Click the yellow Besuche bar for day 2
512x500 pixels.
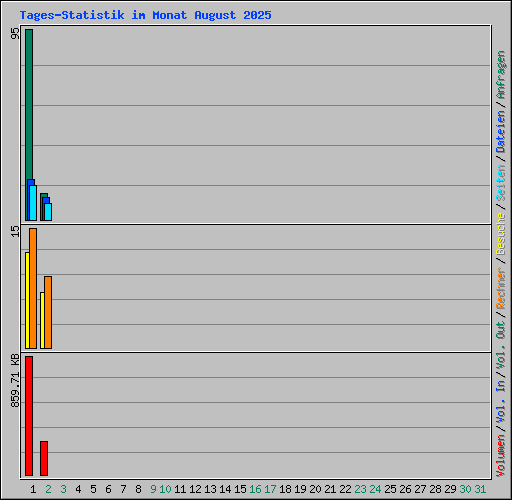tap(42, 320)
